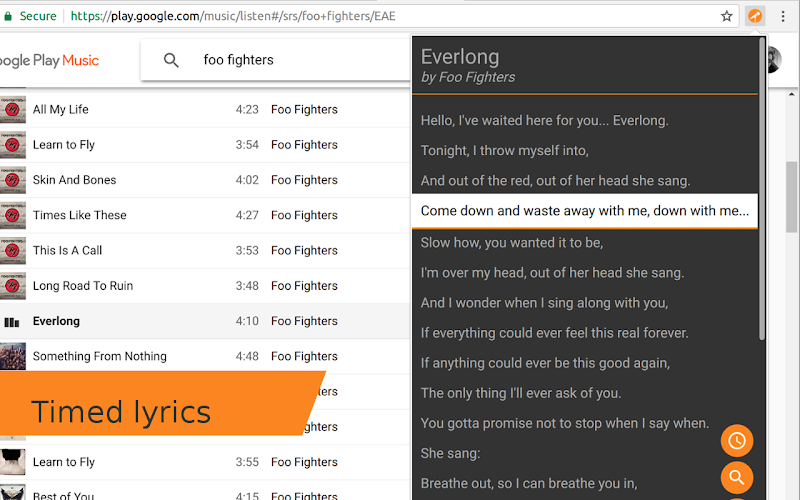Open Foo Fighters artist link on Everlong row

click(304, 321)
